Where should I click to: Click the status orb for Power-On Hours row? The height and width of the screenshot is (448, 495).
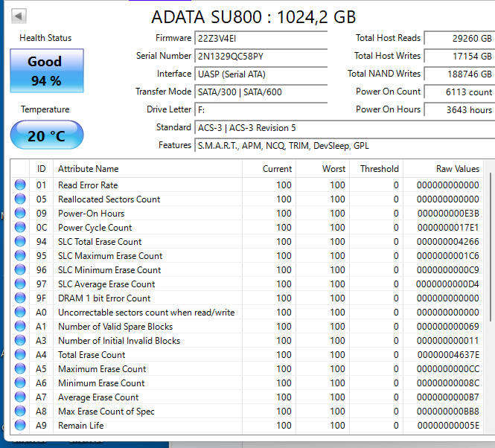20,213
